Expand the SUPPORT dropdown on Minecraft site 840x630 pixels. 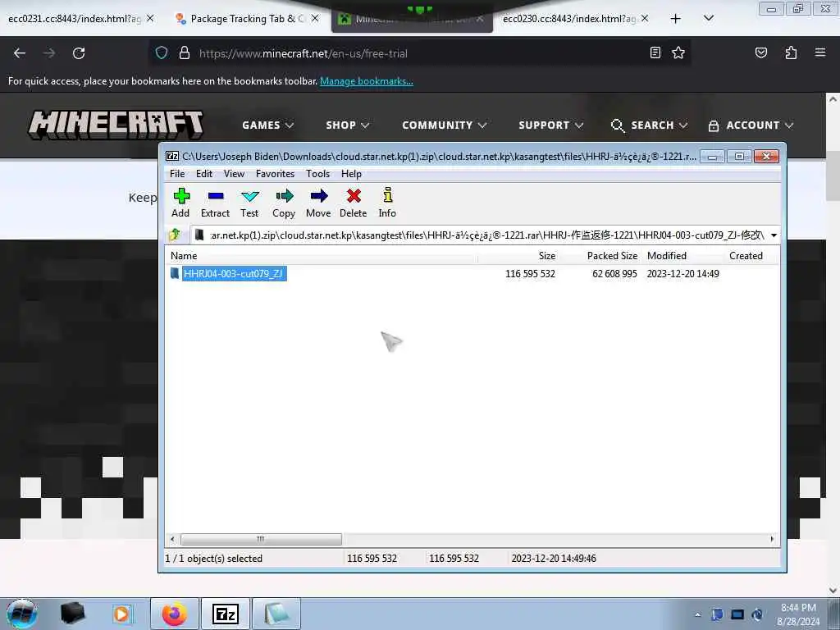[550, 125]
